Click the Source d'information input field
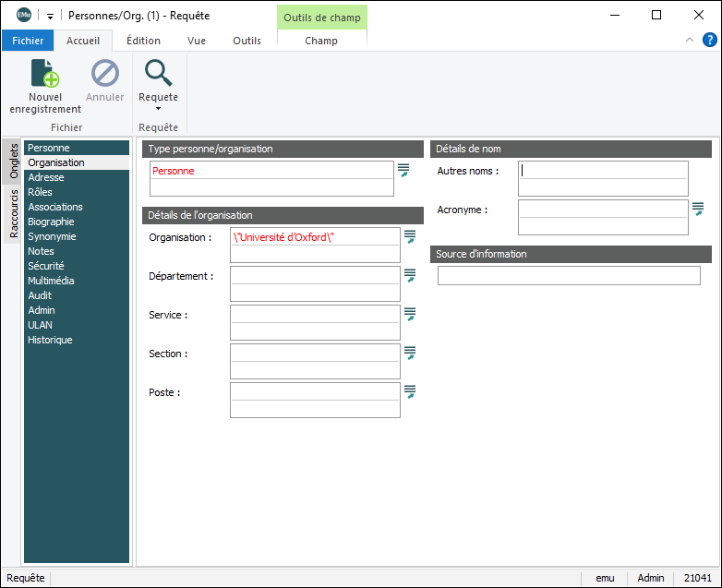This screenshot has width=722, height=588. coord(569,275)
